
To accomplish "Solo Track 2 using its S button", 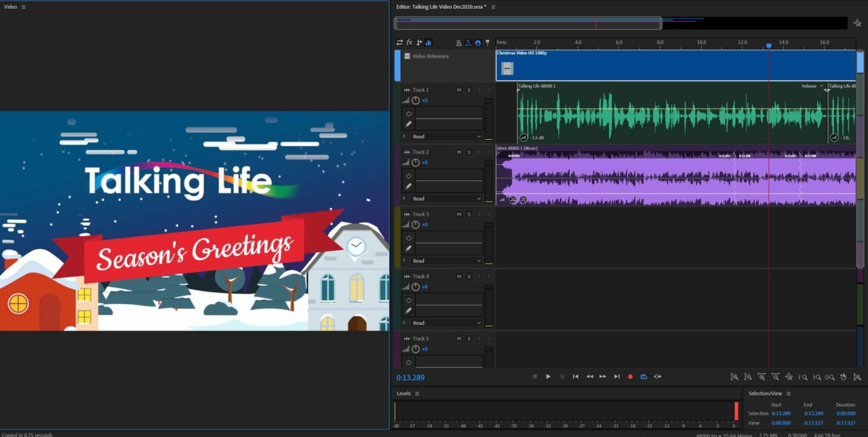I will click(x=468, y=152).
